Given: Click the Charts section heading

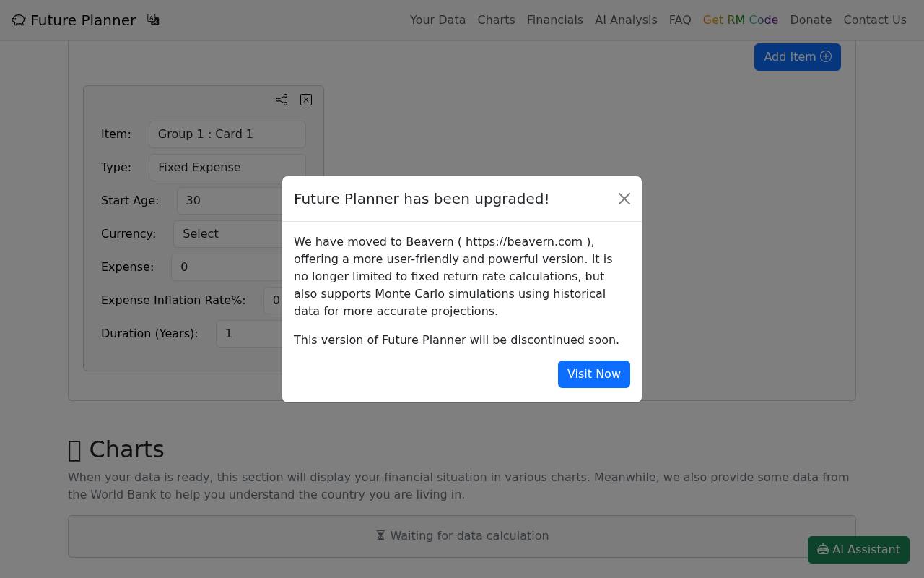Looking at the screenshot, I should pyautogui.click(x=116, y=449).
